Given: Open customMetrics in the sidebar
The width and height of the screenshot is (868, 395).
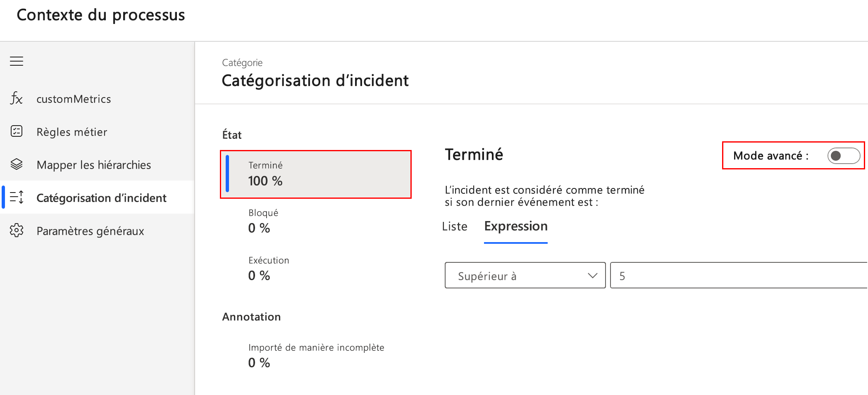Looking at the screenshot, I should (74, 99).
